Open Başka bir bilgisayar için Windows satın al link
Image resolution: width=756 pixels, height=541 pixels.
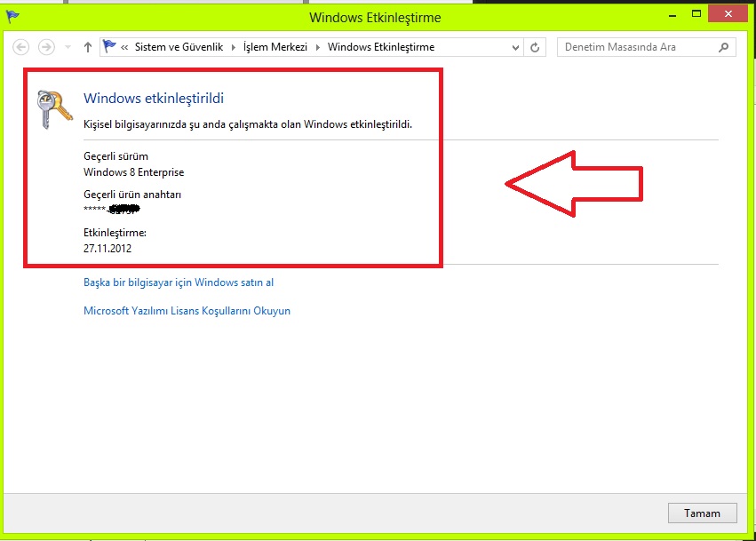point(179,282)
